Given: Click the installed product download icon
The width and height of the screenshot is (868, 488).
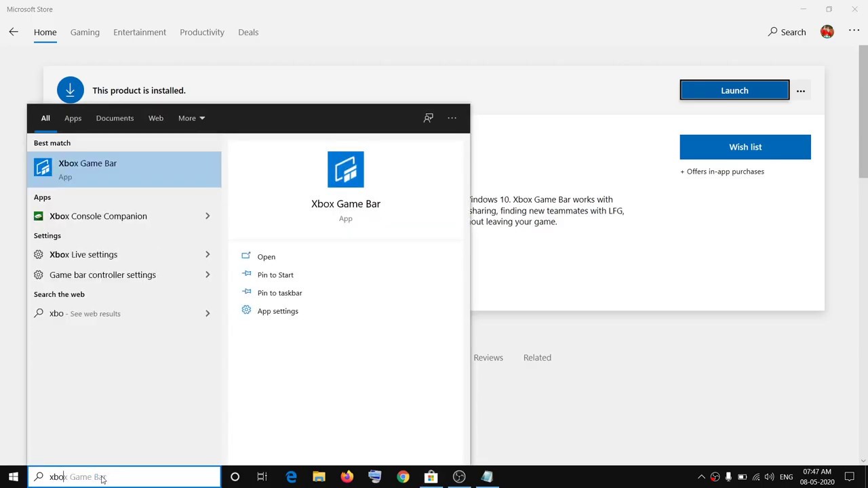Looking at the screenshot, I should point(71,90).
